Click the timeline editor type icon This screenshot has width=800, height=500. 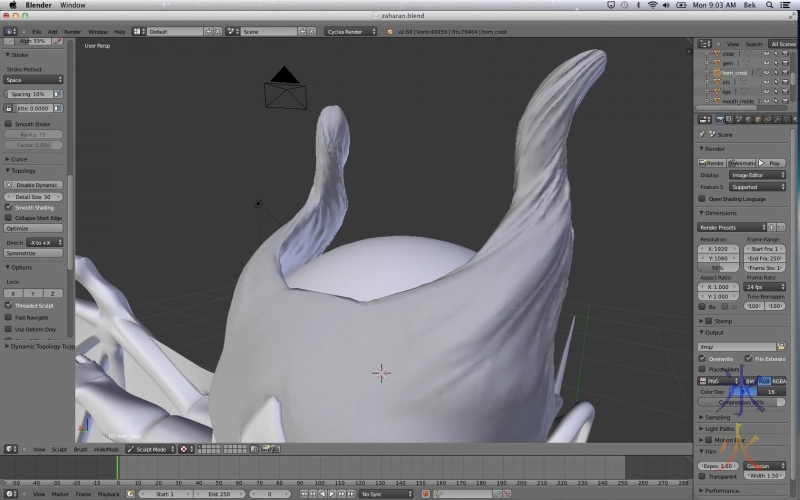pos(11,494)
